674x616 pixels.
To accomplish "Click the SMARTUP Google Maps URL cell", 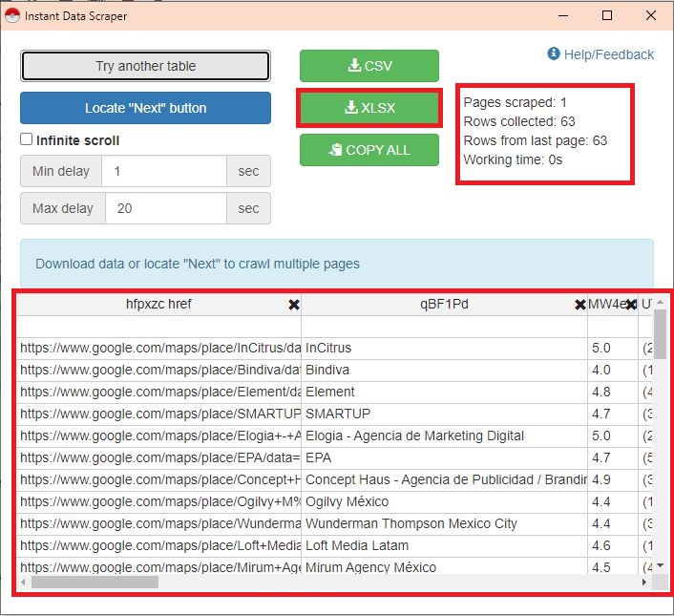I will [159, 414].
